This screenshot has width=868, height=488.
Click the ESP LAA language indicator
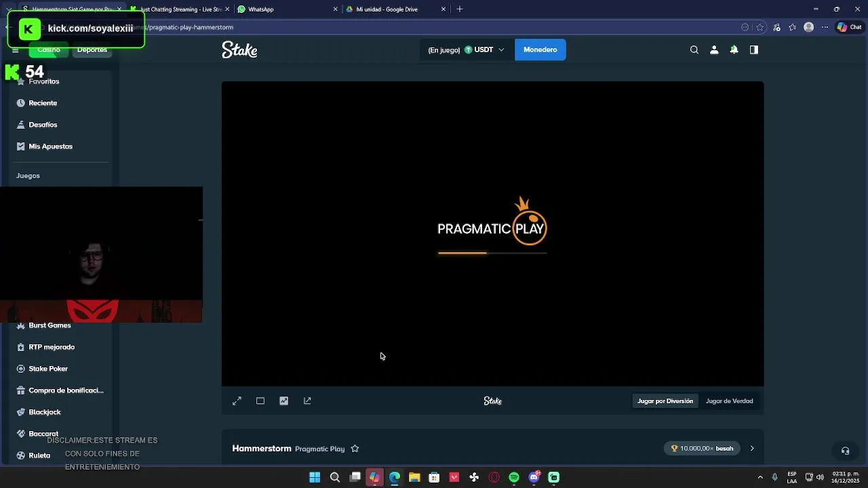tap(791, 477)
